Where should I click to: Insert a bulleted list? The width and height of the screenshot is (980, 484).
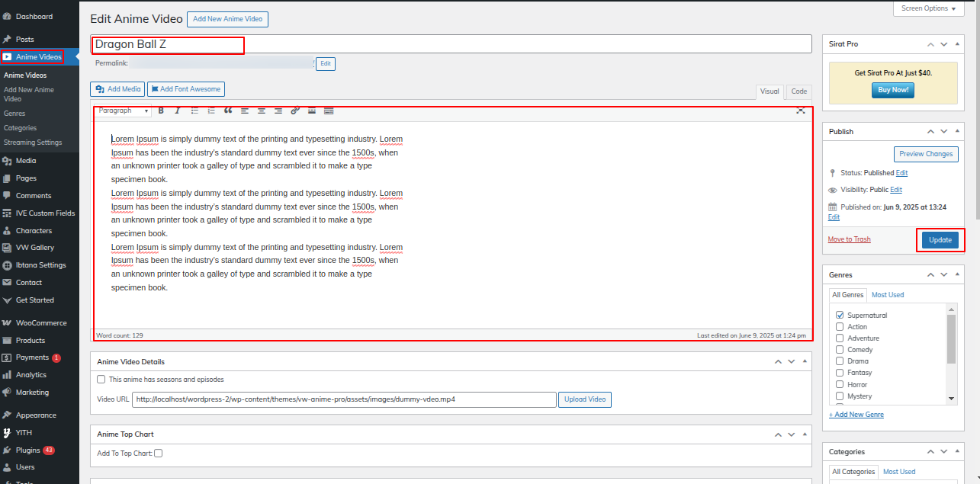194,111
